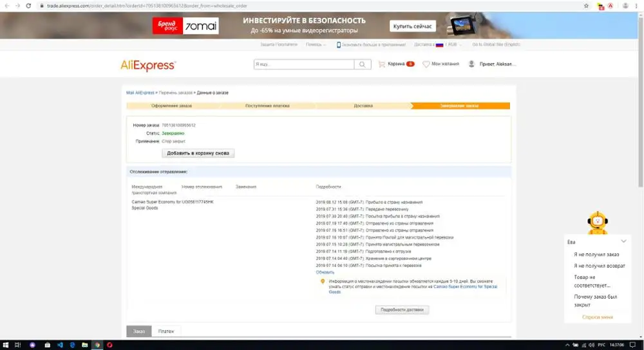Image resolution: width=644 pixels, height=350 pixels.
Task: Open the delivery country and RUB dropdown
Action: click(x=438, y=44)
